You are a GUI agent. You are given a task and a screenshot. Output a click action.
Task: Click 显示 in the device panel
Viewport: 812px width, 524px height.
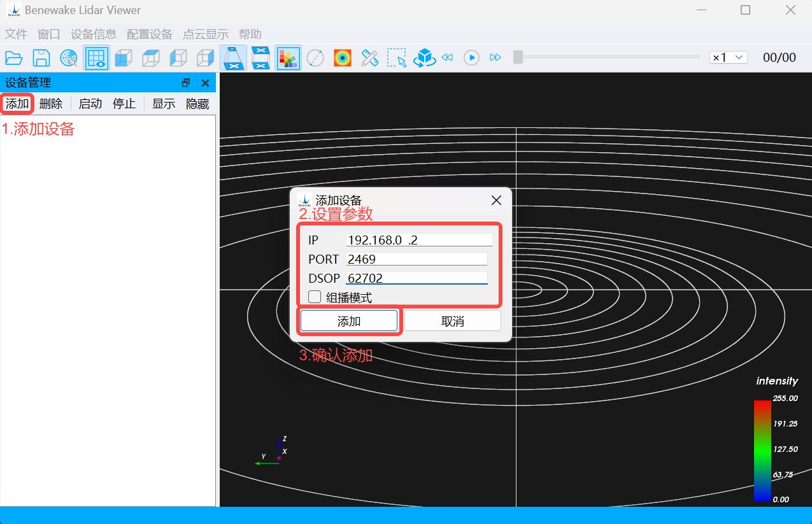click(164, 104)
